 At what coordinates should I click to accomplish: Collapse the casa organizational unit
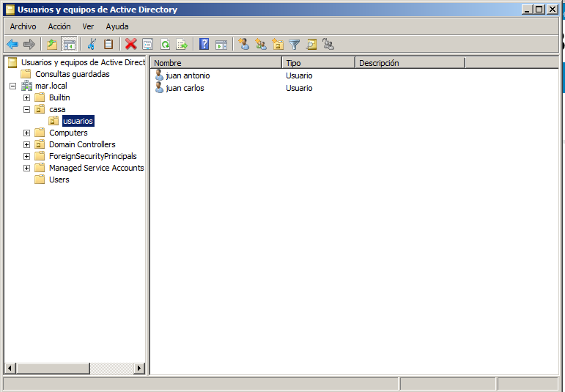[27, 109]
